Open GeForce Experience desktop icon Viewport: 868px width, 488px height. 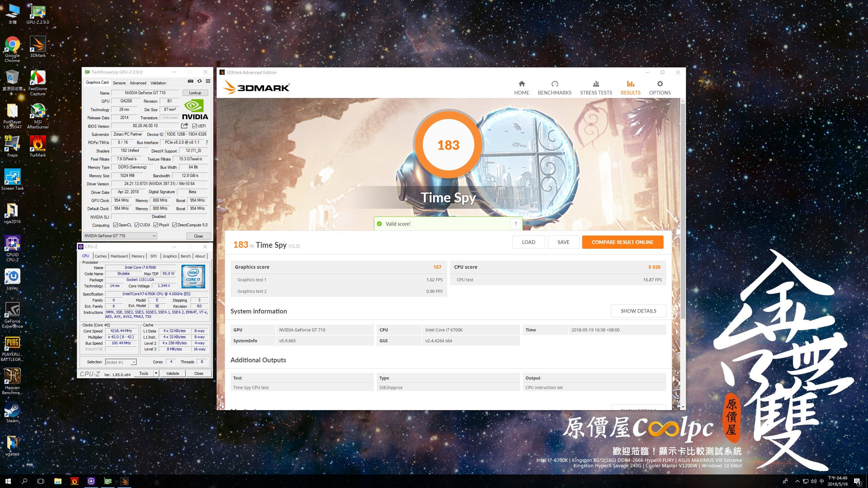click(12, 315)
